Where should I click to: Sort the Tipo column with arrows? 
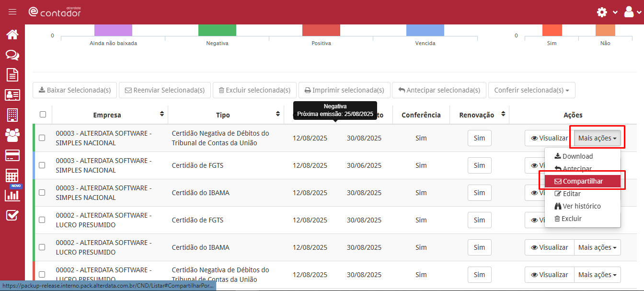point(278,114)
